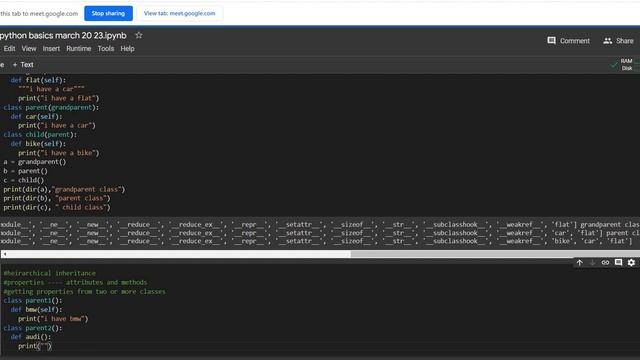The height and width of the screenshot is (360, 640).
Task: Open cell settings gear icon
Action: [631, 262]
